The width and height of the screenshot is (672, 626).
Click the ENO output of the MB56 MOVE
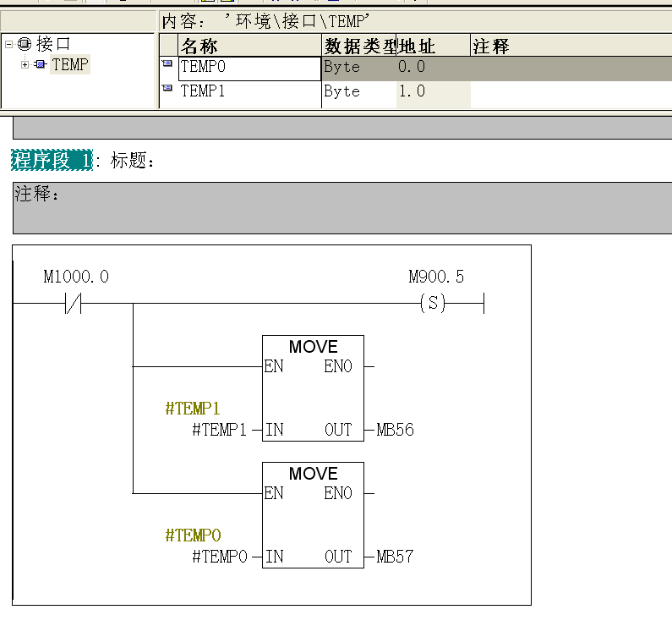338,366
